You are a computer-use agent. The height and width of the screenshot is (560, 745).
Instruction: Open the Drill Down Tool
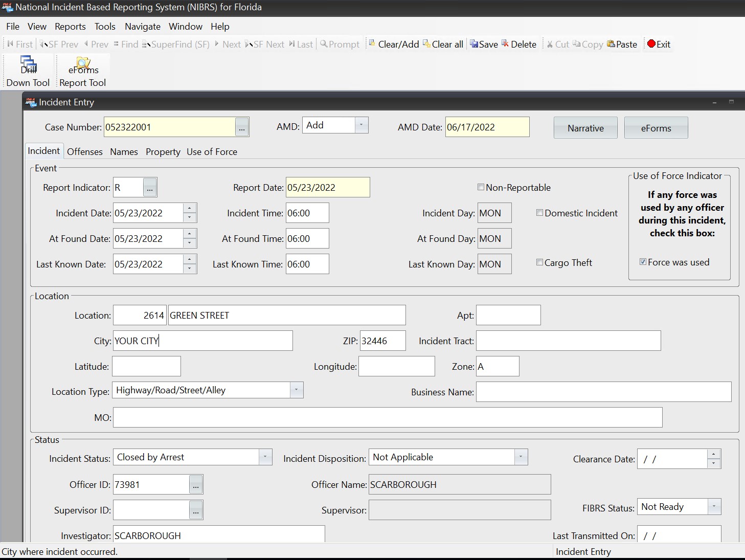pyautogui.click(x=28, y=72)
